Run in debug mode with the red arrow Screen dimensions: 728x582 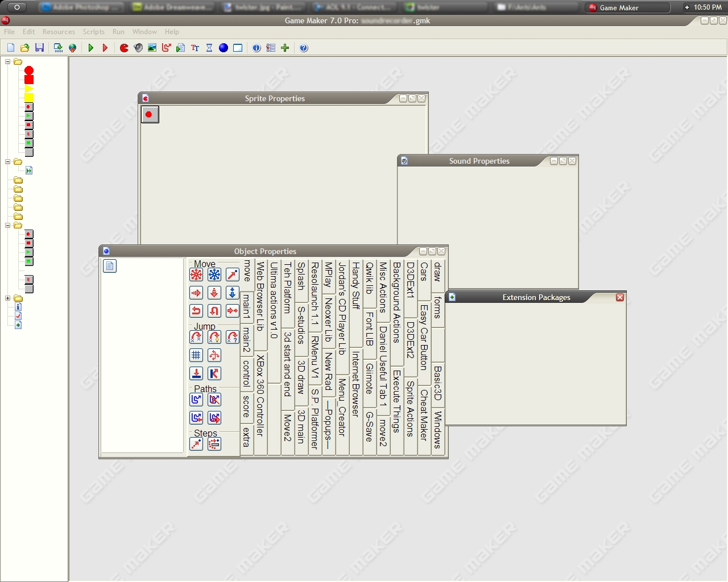105,48
